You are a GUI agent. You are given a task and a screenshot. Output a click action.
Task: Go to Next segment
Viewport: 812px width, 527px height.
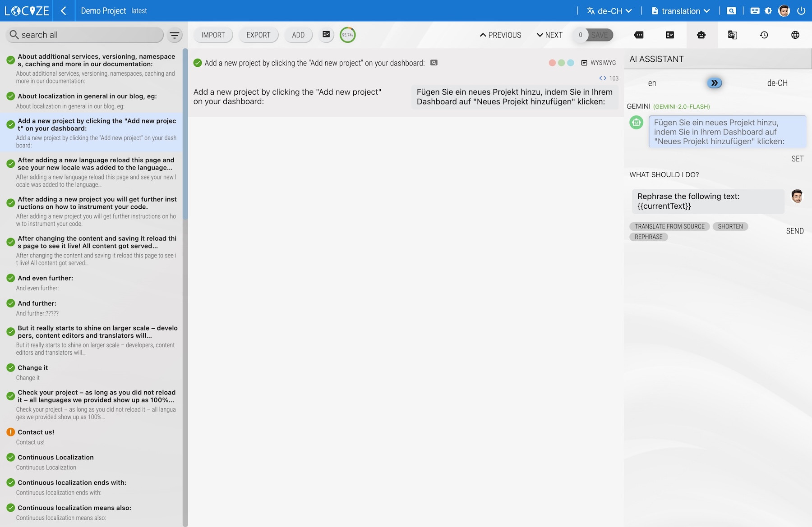click(x=549, y=35)
